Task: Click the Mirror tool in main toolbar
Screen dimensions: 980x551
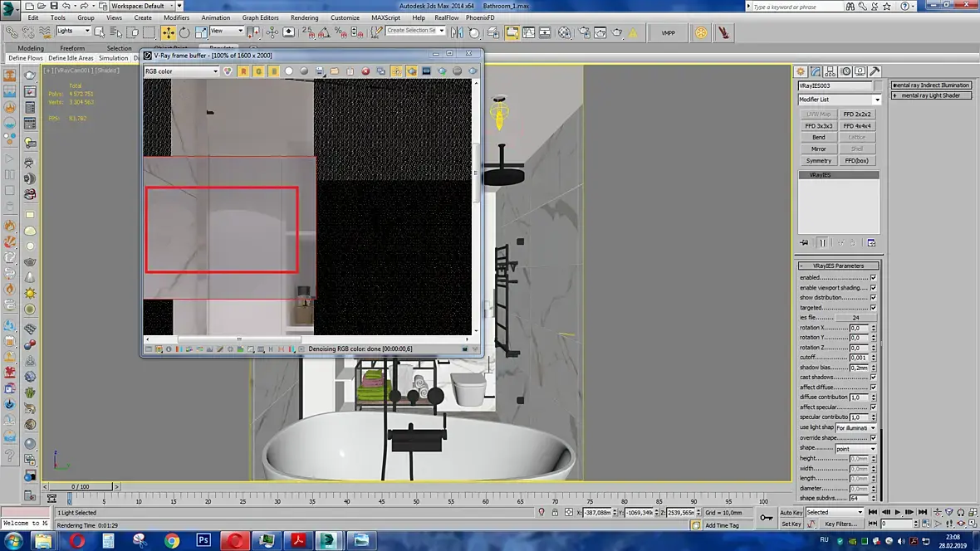Action: tap(457, 32)
